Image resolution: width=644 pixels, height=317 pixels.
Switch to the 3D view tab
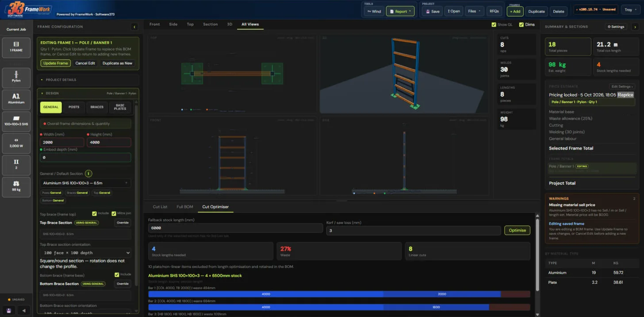click(x=230, y=24)
